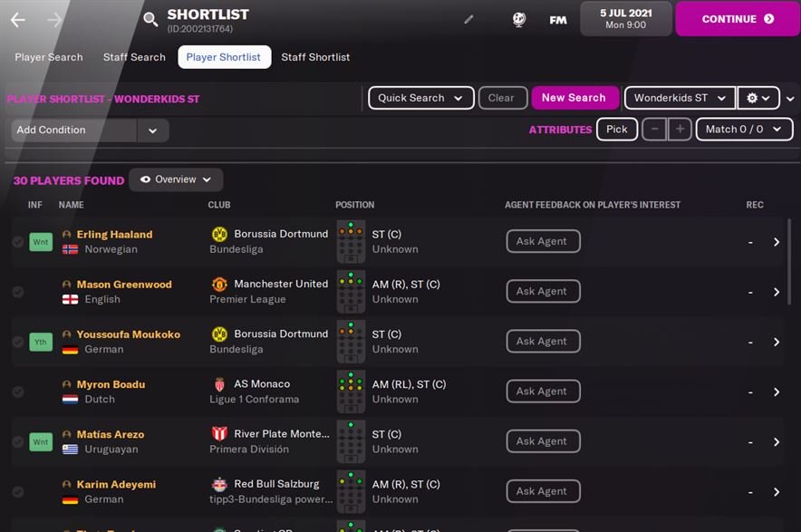Go back with the left arrow icon
This screenshot has height=532, width=801.
(x=18, y=20)
